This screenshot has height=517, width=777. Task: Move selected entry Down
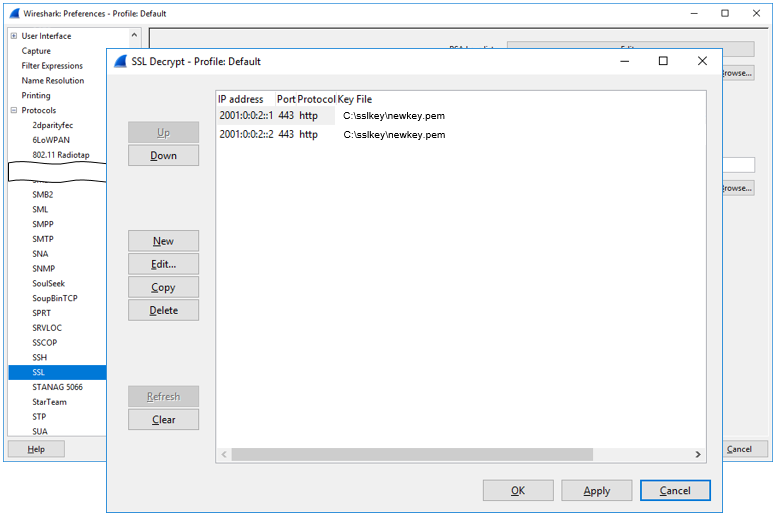pyautogui.click(x=164, y=156)
